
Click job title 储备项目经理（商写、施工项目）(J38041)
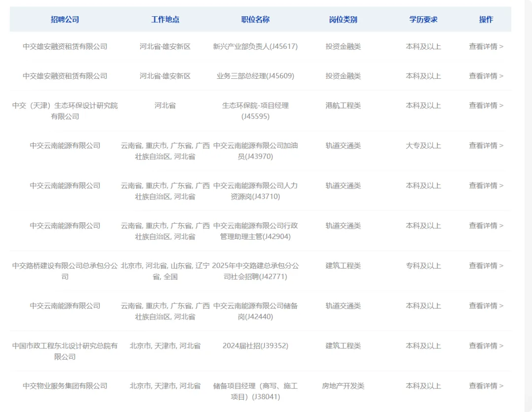(x=256, y=391)
